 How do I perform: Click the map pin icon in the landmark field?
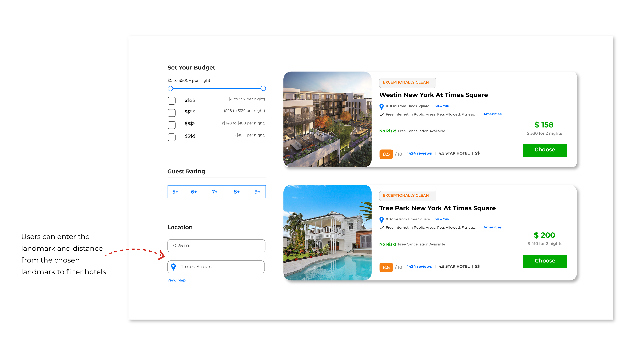pyautogui.click(x=173, y=267)
